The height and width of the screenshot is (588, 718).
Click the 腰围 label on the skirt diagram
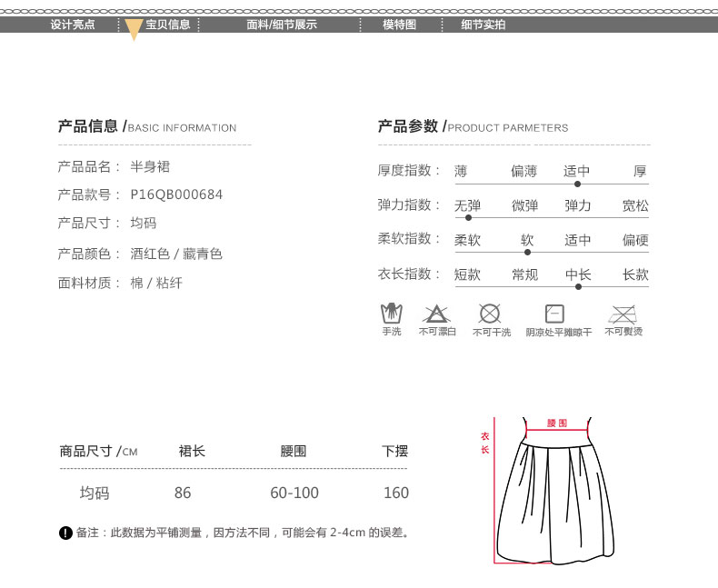click(557, 424)
